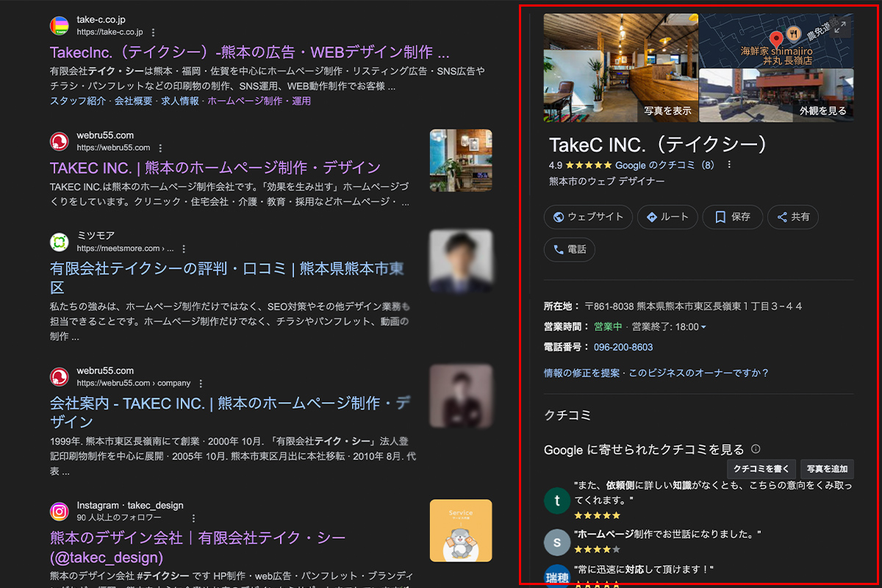Click phone number 096-200-8603

click(623, 347)
